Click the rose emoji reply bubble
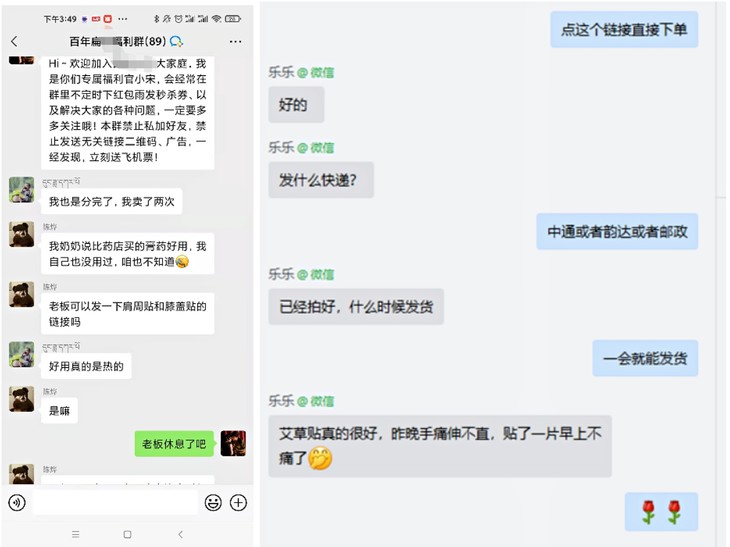 pos(661,512)
